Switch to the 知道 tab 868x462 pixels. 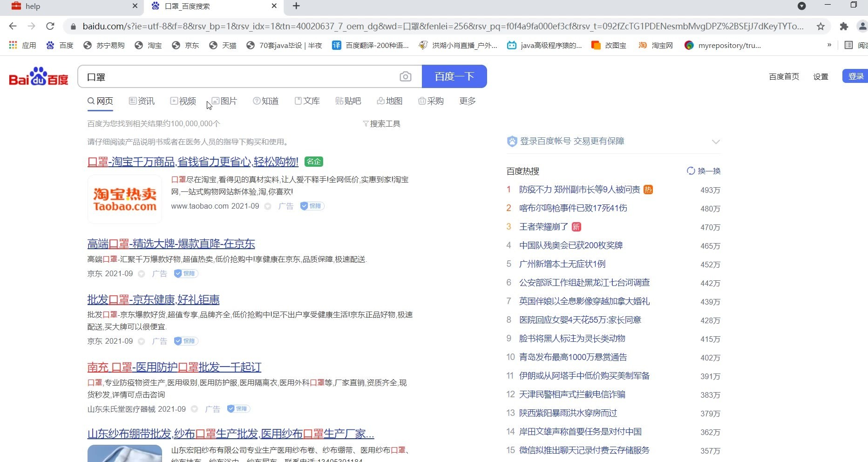[x=265, y=101]
